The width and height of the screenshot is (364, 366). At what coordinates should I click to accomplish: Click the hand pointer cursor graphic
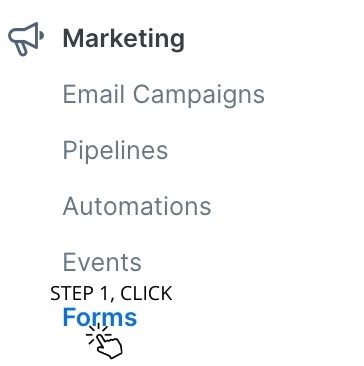[x=104, y=340]
